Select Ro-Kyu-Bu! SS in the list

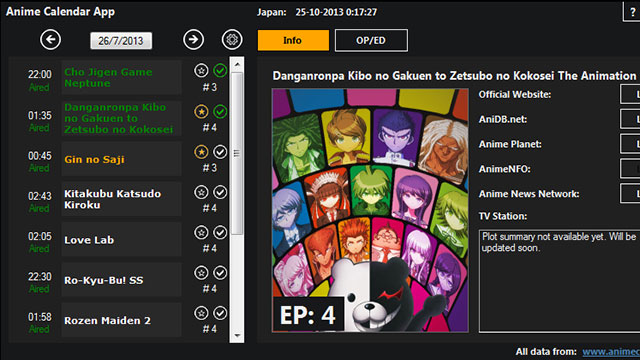[x=122, y=280]
